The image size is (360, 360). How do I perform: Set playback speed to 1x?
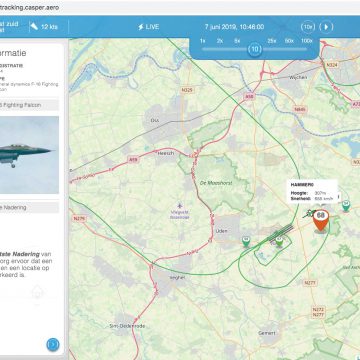point(202,41)
